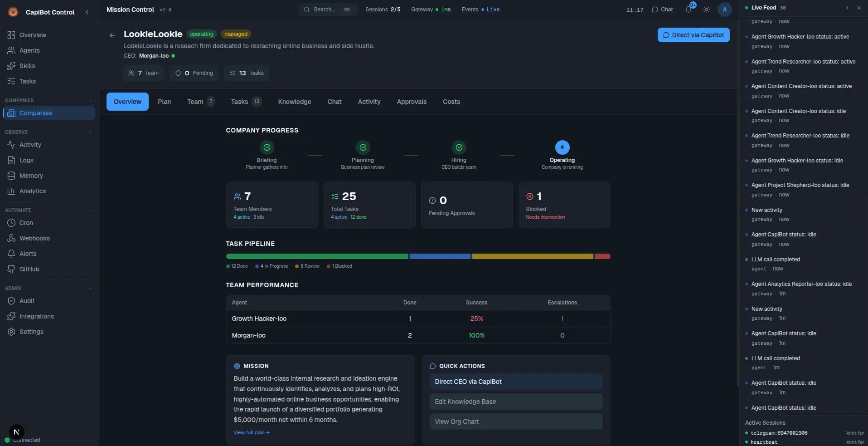Open Settings in the sidebar
The height and width of the screenshot is (446, 868).
tap(49, 332)
